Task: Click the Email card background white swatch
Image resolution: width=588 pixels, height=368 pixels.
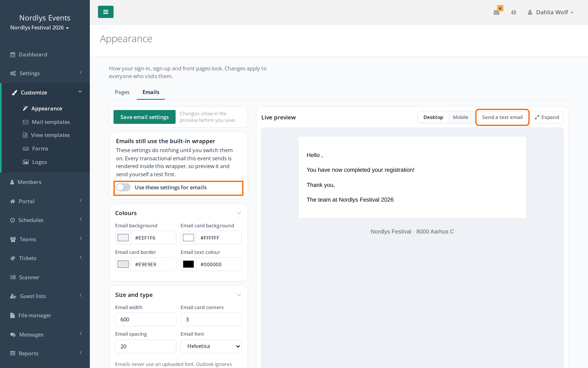Action: pyautogui.click(x=188, y=238)
